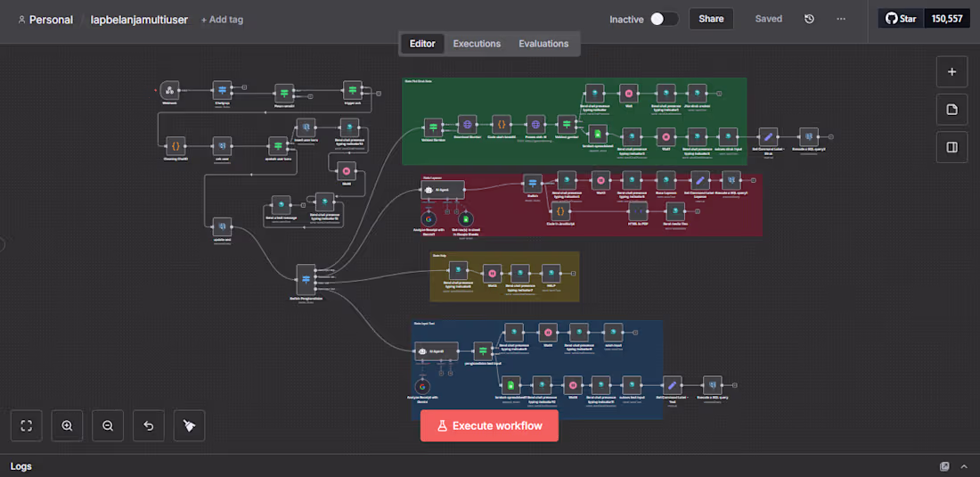The image size is (980, 477).
Task: Click GitHub star count 150,557
Action: click(947, 19)
